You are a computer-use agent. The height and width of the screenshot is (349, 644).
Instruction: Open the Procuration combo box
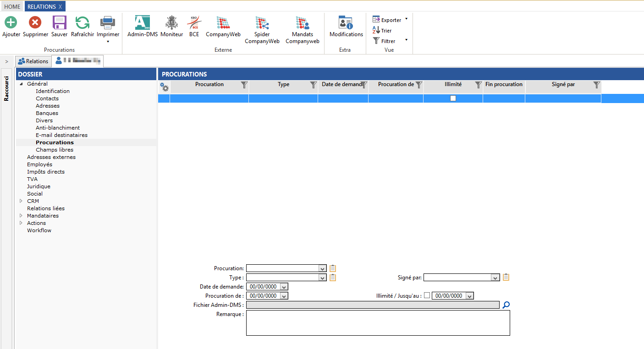323,268
